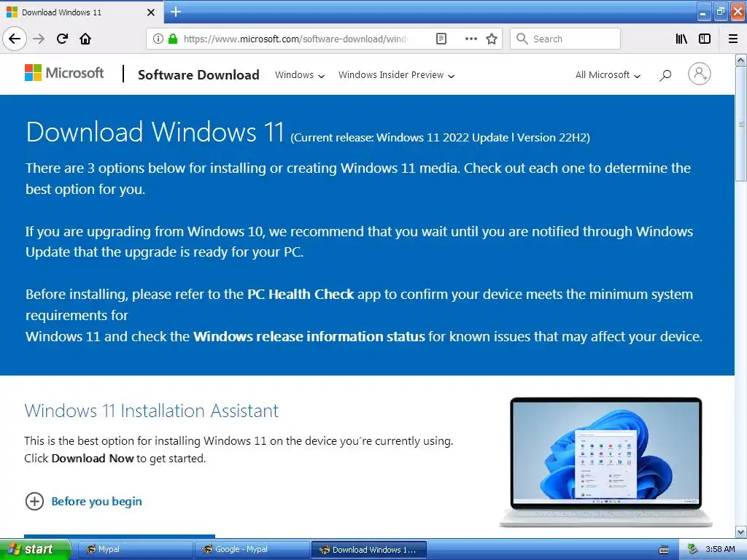Show the browser sidebars
The width and height of the screenshot is (747, 560).
tap(705, 39)
